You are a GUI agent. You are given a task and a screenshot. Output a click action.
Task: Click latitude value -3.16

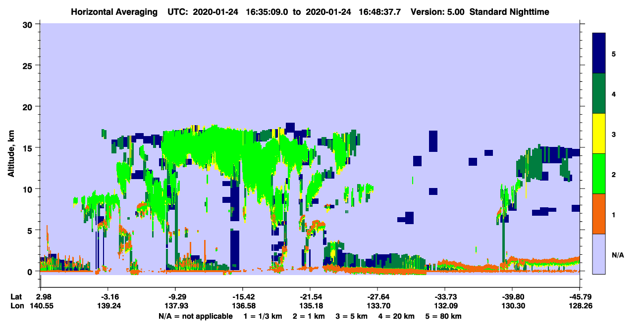pyautogui.click(x=108, y=297)
